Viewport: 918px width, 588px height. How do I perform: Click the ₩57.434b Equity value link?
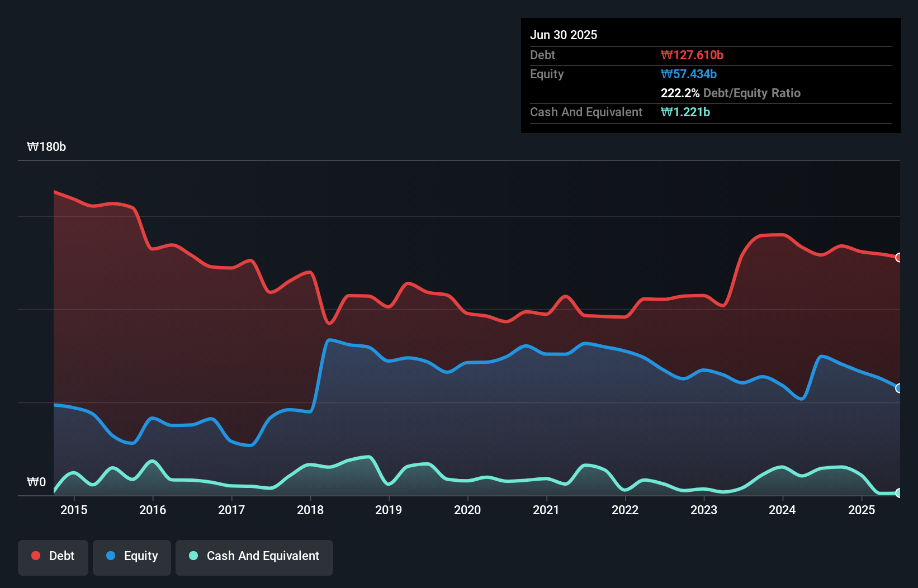coord(688,74)
